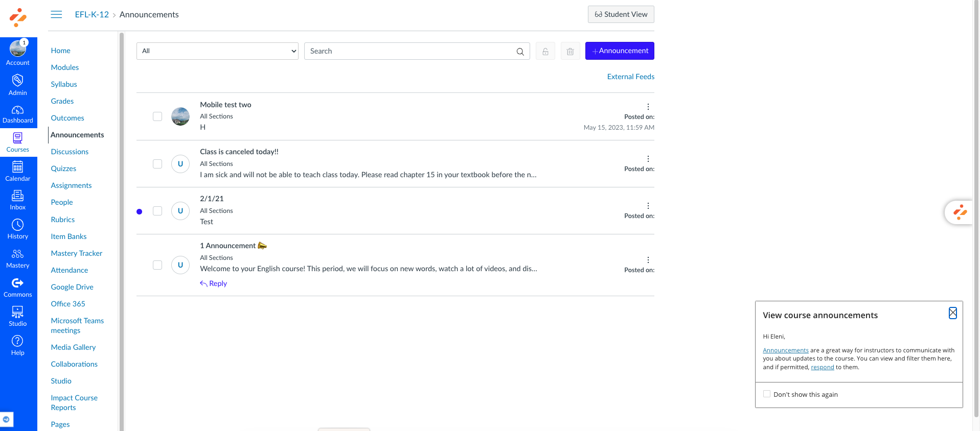The image size is (980, 431).
Task: Click the Student View button
Action: (x=621, y=14)
